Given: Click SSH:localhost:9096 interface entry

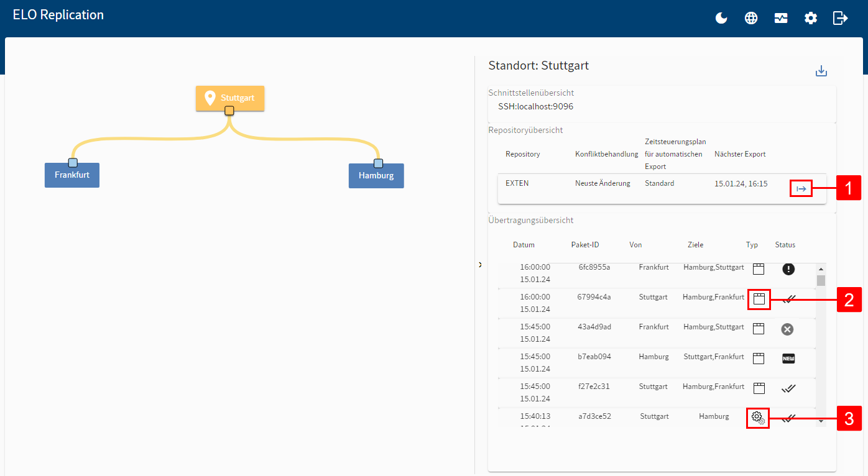Looking at the screenshot, I should [x=536, y=107].
